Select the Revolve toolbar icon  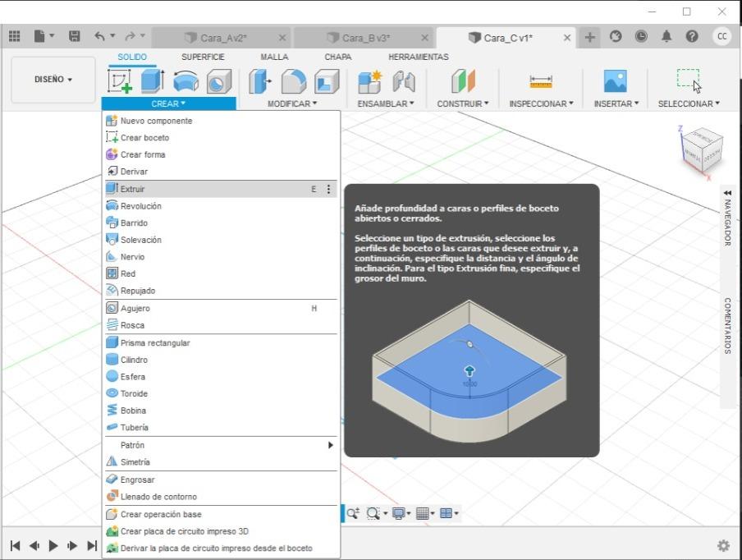click(x=186, y=81)
